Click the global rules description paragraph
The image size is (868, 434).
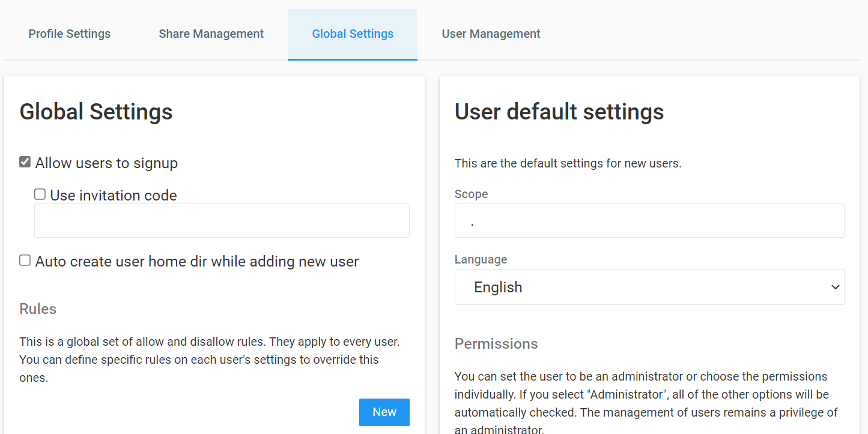point(209,360)
